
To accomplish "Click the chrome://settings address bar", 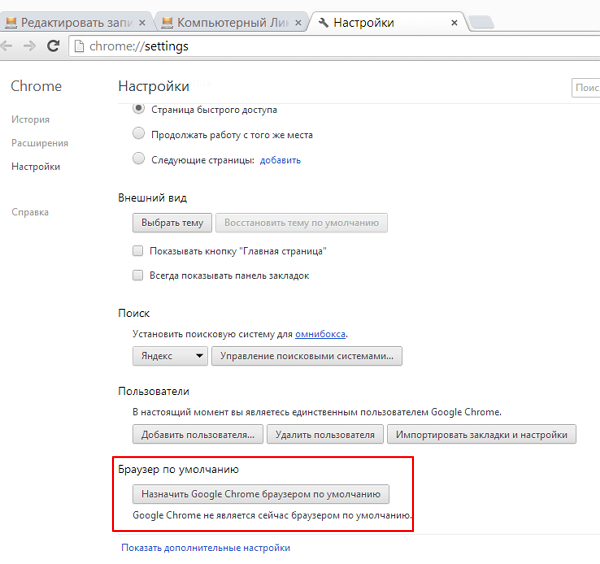I will pyautogui.click(x=334, y=46).
